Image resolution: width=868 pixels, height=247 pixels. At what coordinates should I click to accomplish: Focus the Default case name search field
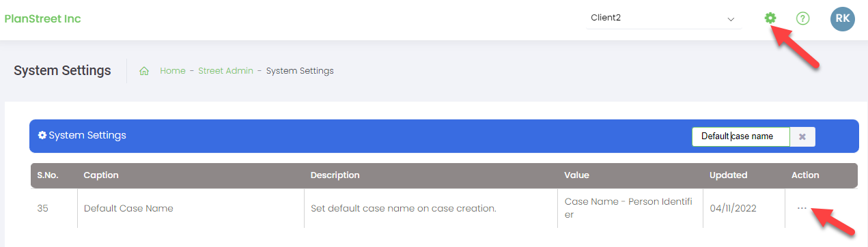tap(741, 136)
